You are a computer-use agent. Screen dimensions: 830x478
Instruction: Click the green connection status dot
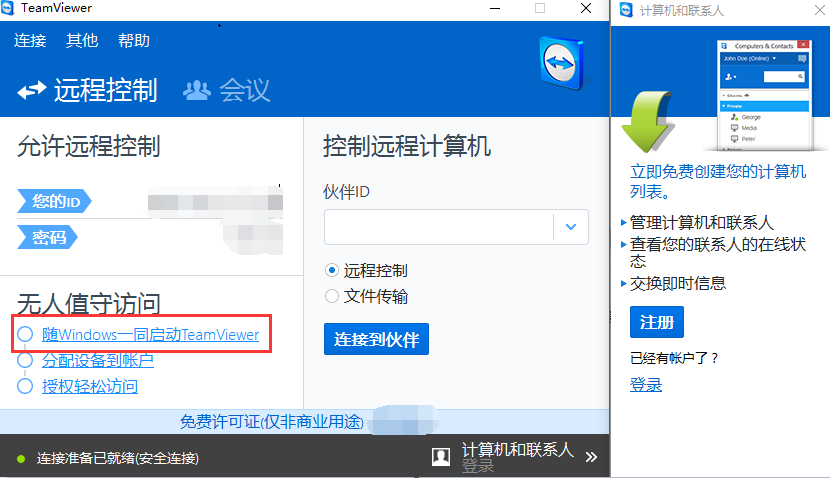pos(21,458)
